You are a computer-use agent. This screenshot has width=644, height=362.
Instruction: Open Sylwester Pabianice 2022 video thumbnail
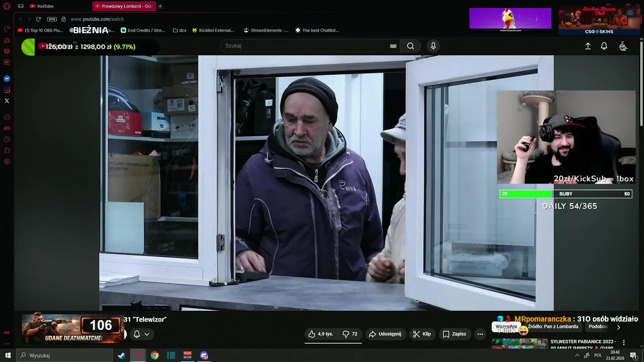pyautogui.click(x=520, y=343)
